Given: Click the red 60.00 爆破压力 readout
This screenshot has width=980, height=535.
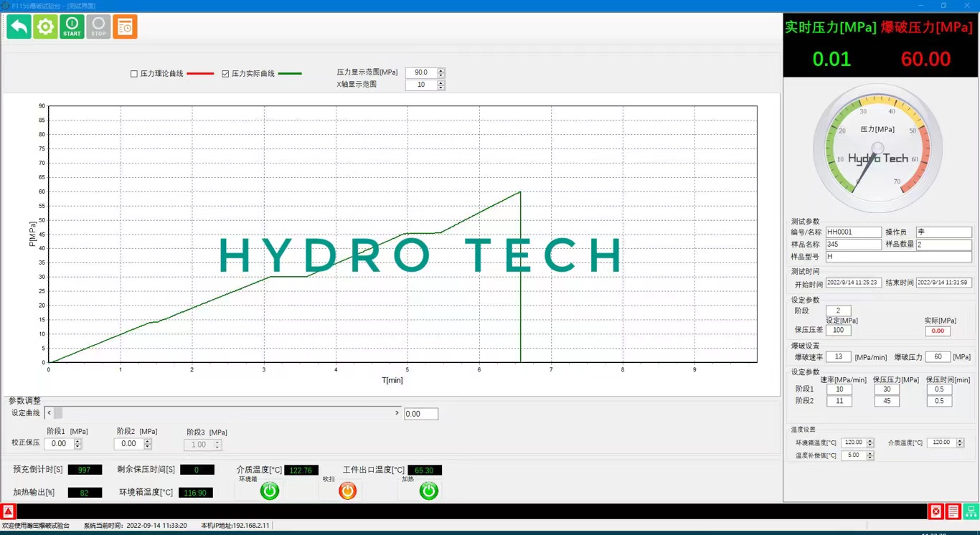Looking at the screenshot, I should (x=925, y=59).
